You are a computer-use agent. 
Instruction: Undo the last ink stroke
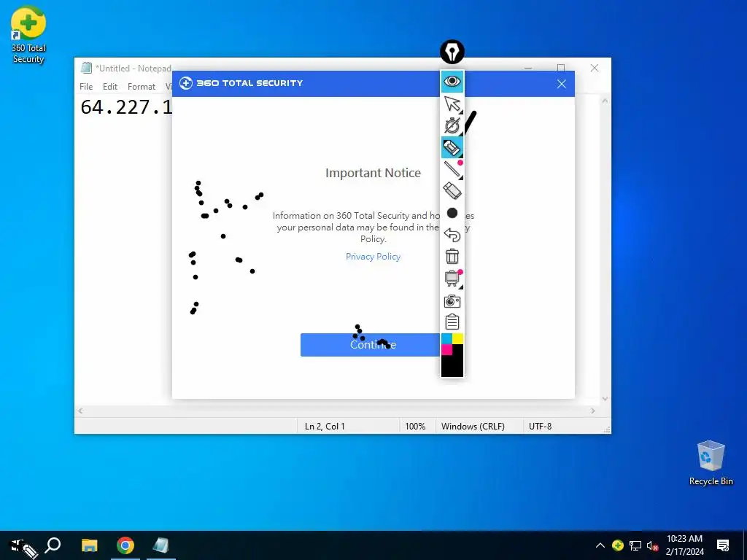click(x=452, y=235)
